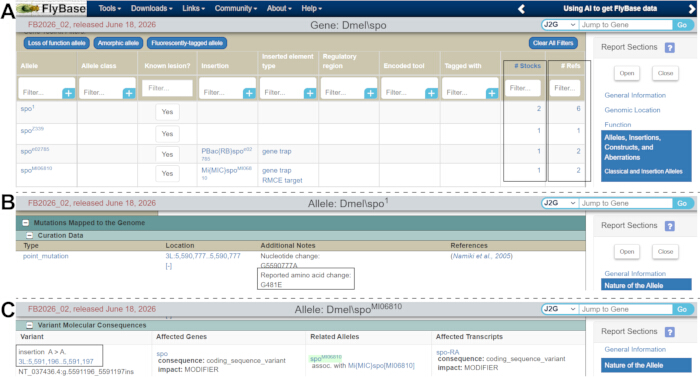Click Go button in Allele: Dmel\spoMI06810 header
The width and height of the screenshot is (700, 377).
click(x=682, y=309)
